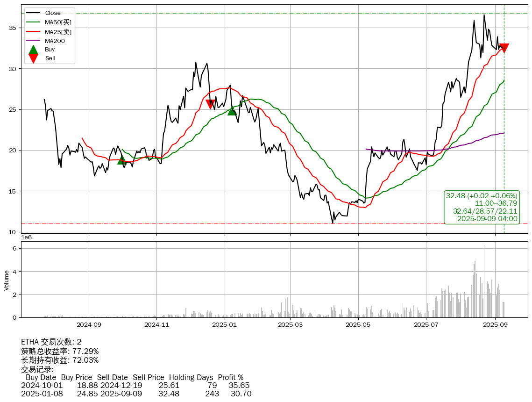Image resolution: width=532 pixels, height=402 pixels.
Task: Click the Volume axis label
Action: [7, 280]
